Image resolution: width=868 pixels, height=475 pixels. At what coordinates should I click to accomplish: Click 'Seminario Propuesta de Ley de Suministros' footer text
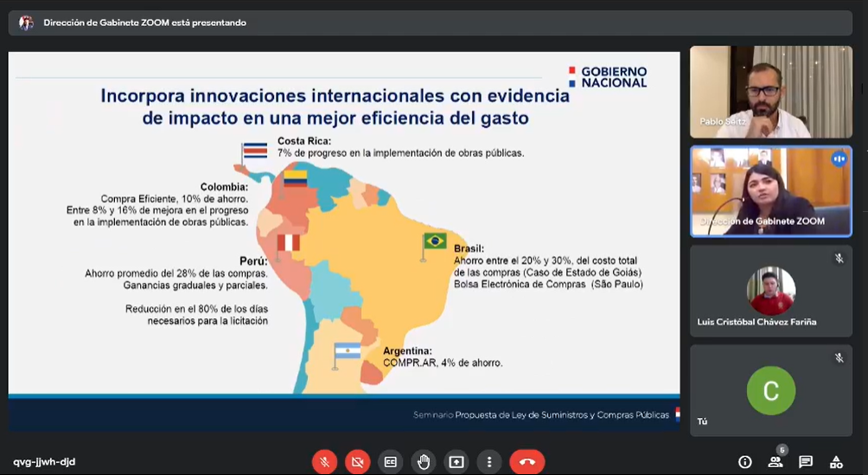pos(541,415)
